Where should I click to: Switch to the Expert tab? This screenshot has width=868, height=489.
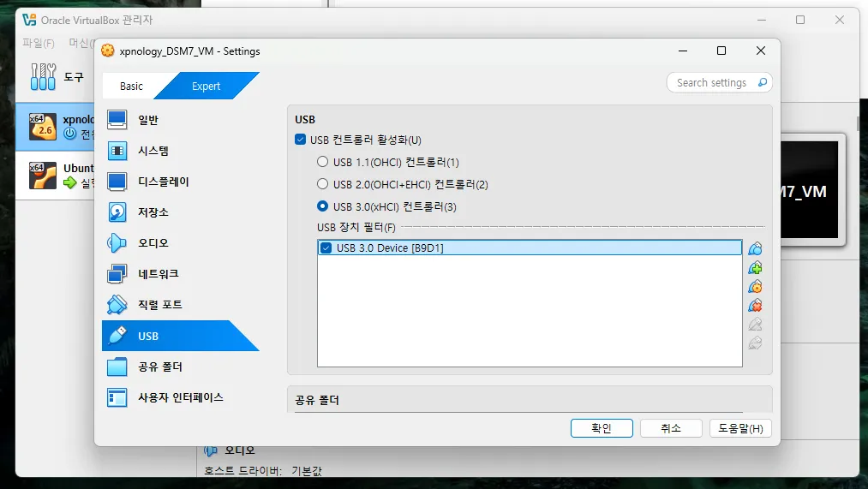pyautogui.click(x=206, y=86)
